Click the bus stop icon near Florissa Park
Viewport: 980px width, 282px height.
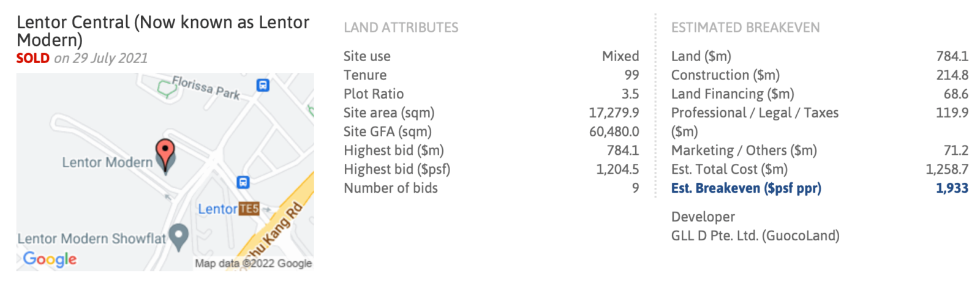pyautogui.click(x=263, y=85)
